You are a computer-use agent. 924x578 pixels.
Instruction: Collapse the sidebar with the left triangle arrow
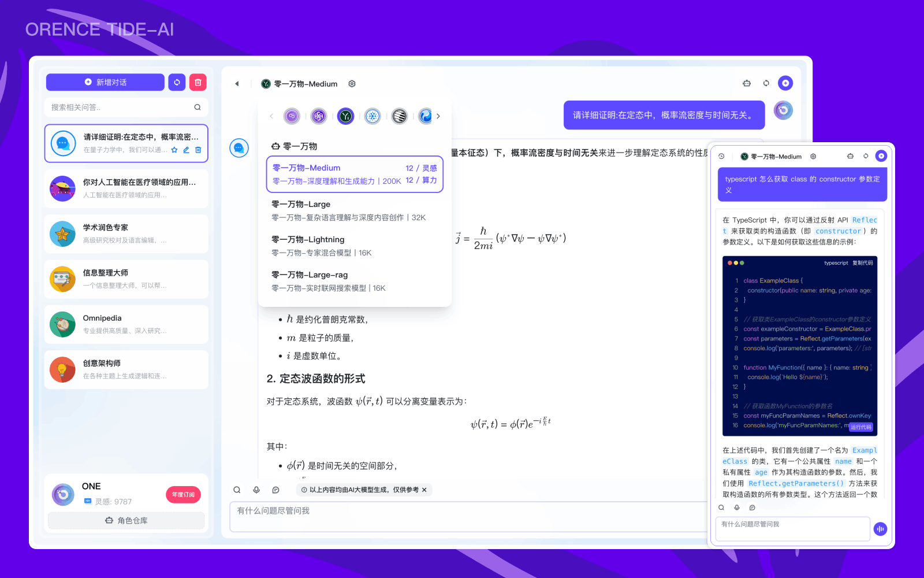[x=237, y=84]
